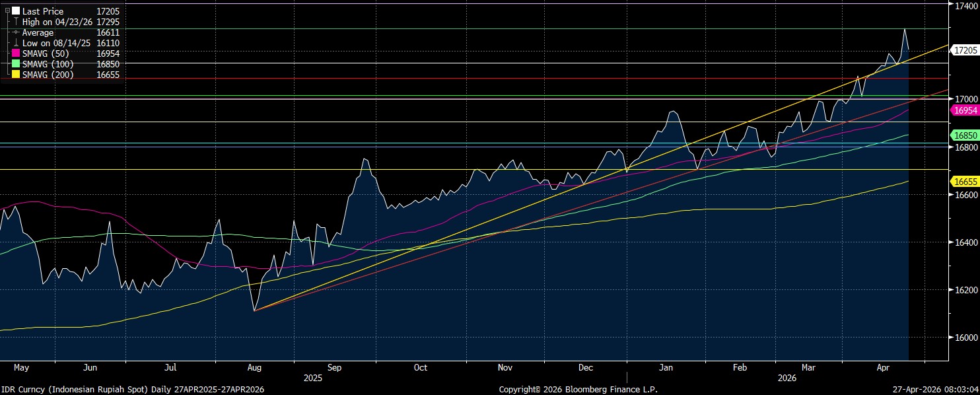Image resolution: width=980 pixels, height=395 pixels.
Task: Click the green 16850 axis price tag
Action: click(965, 135)
